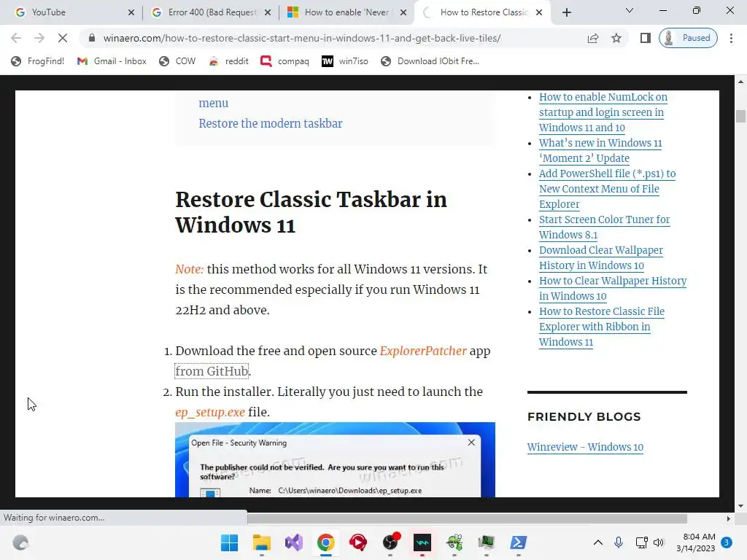Click the horizontal scrollbar thumb
Screen dimensions: 747x560
click(x=467, y=518)
